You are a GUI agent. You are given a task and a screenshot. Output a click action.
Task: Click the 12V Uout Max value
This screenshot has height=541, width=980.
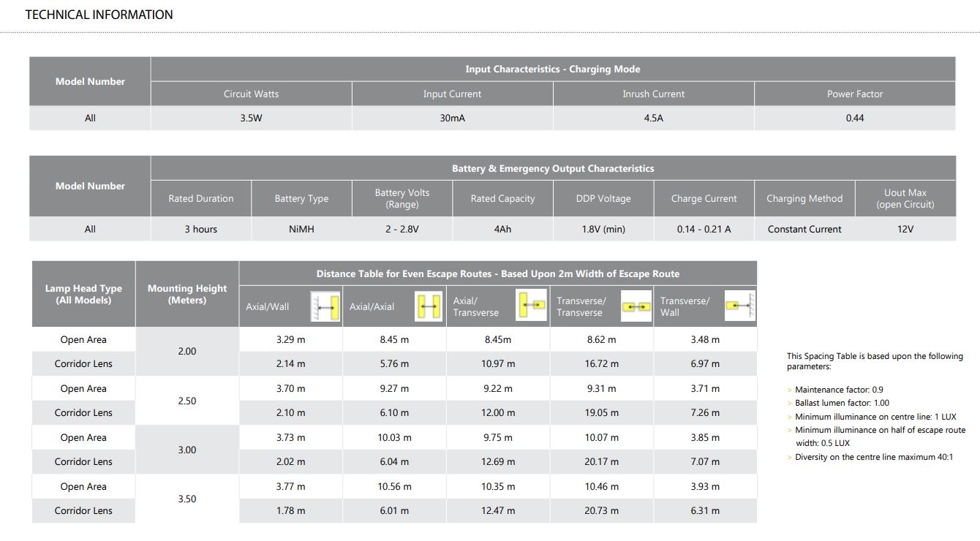[905, 230]
